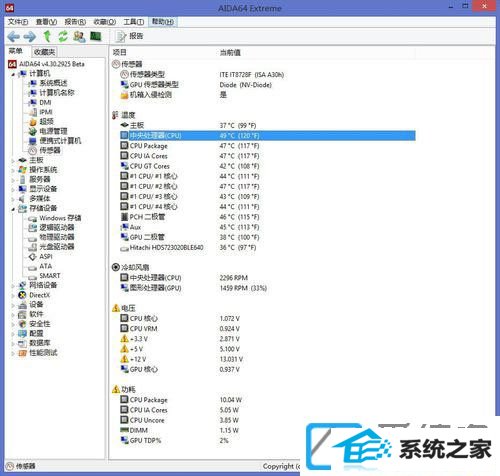
Task: Click the 项目 column header
Action: (x=120, y=52)
